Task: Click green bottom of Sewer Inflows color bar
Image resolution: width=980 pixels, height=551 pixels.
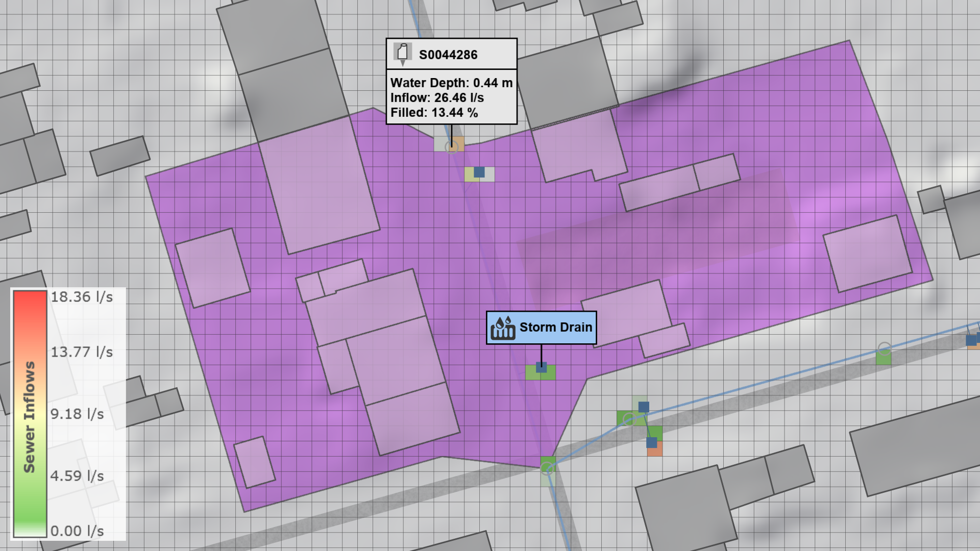Action: (x=30, y=525)
